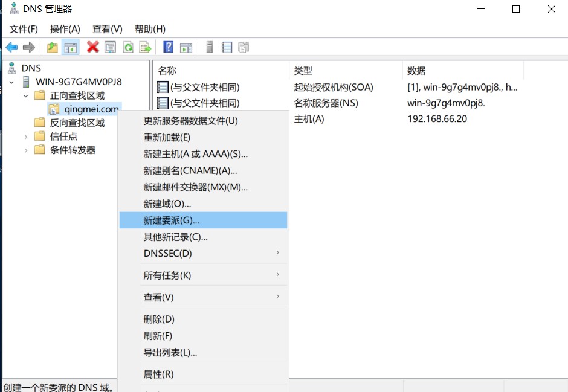Collapse the 正向查找区域 folder

[26, 96]
